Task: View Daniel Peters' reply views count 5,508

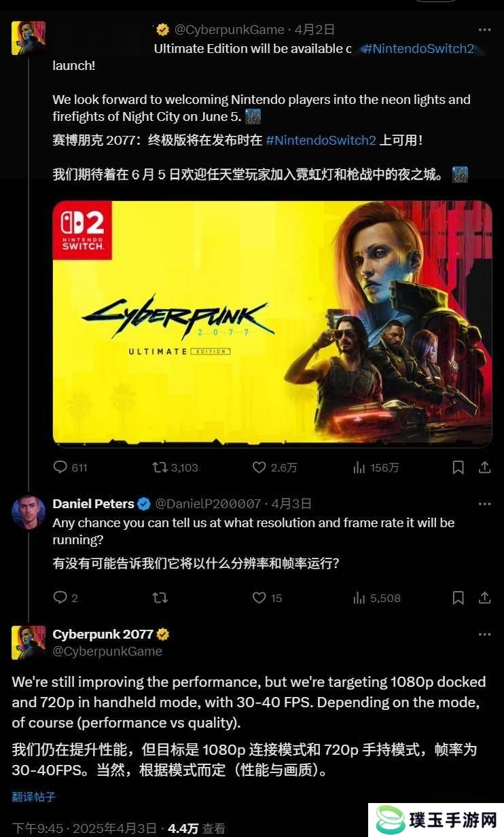Action: (x=377, y=598)
